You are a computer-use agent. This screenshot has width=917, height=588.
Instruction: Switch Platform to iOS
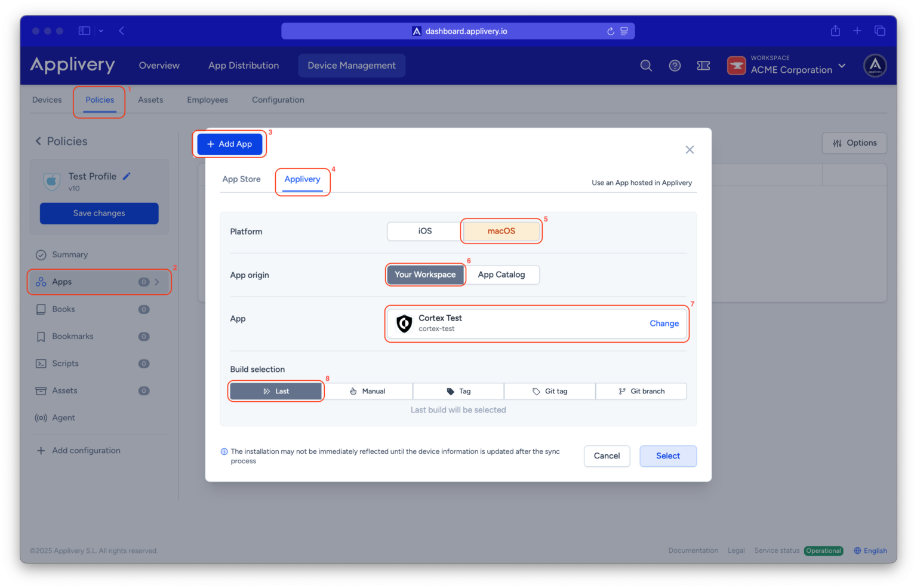(x=424, y=231)
